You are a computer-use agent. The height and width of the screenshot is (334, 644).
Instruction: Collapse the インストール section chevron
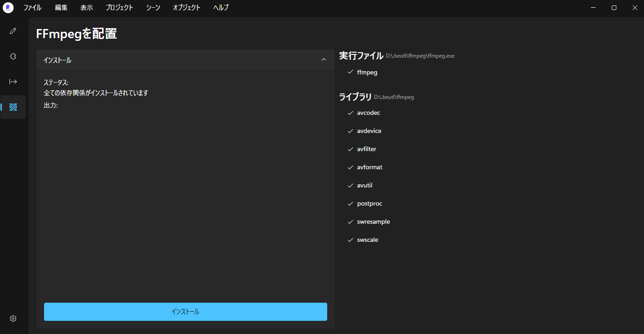324,60
